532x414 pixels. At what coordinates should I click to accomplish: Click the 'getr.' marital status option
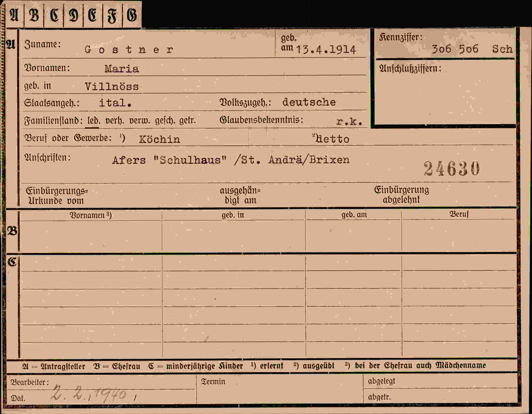click(188, 120)
